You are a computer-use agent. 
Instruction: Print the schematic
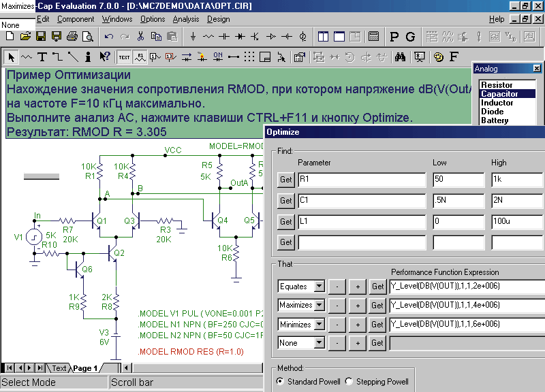coord(72,37)
